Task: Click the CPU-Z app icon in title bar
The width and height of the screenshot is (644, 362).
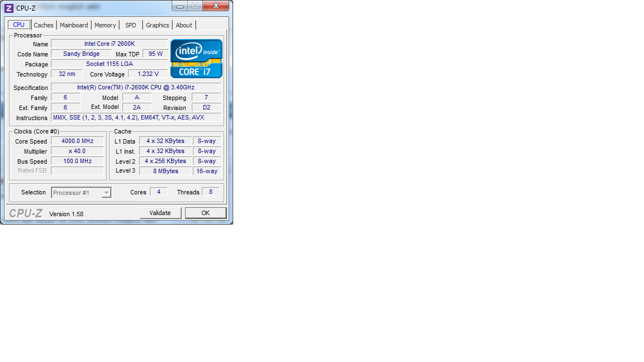Action: (x=8, y=8)
